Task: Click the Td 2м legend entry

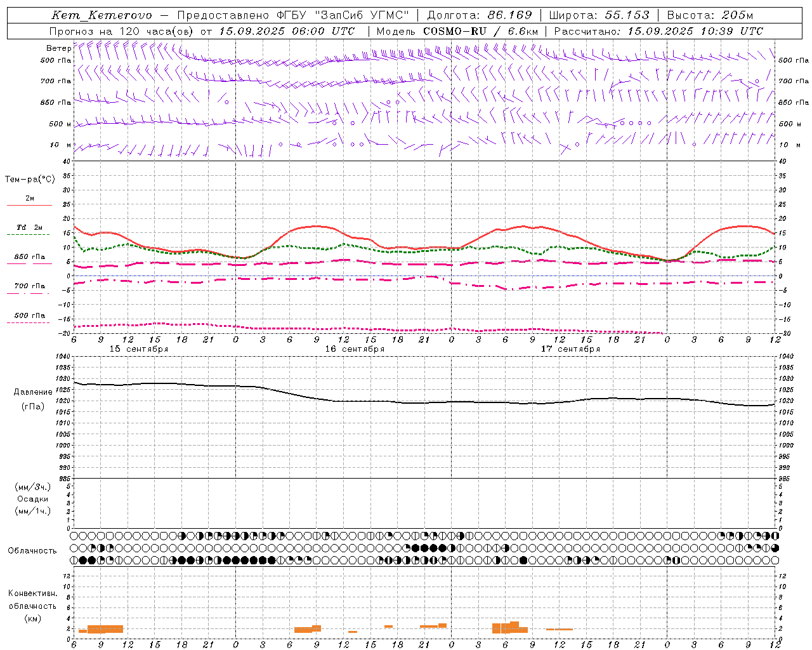Action: tap(30, 227)
